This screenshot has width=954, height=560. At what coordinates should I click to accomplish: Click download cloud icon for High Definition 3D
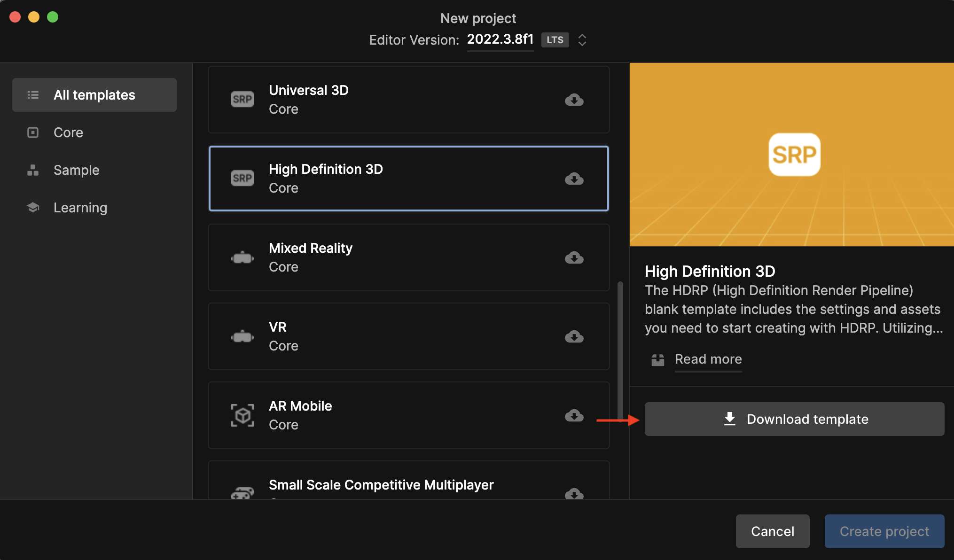pos(574,179)
